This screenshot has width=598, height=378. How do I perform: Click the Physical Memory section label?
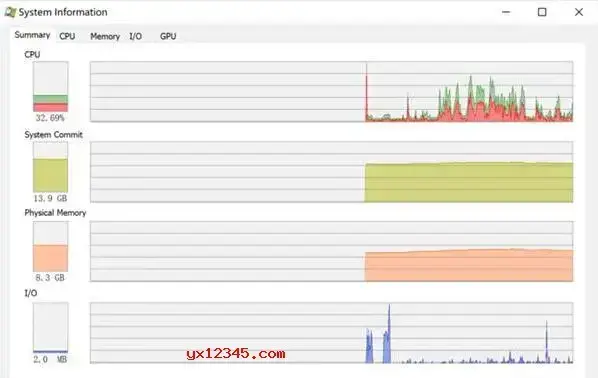click(x=55, y=213)
